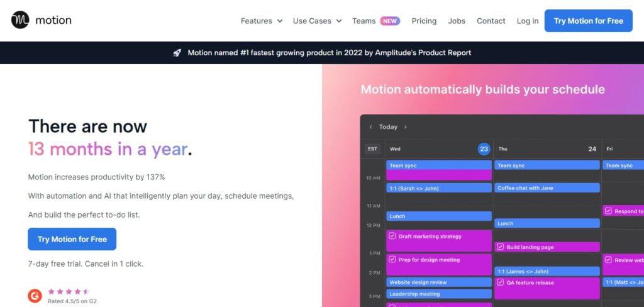Click the 10 AM time label
The width and height of the screenshot is (644, 307).
[374, 178]
